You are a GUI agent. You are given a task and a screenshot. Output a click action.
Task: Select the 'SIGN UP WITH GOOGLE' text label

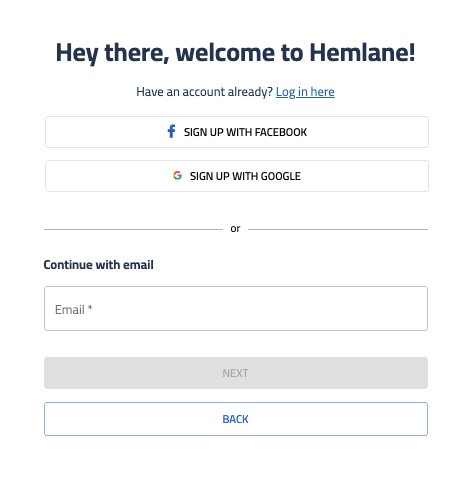pos(245,176)
